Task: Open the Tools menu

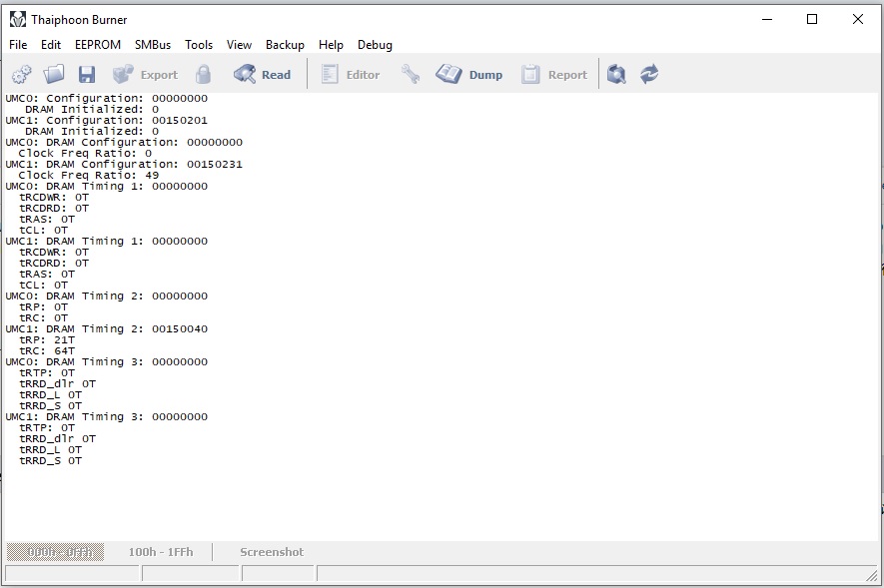Action: tap(199, 45)
